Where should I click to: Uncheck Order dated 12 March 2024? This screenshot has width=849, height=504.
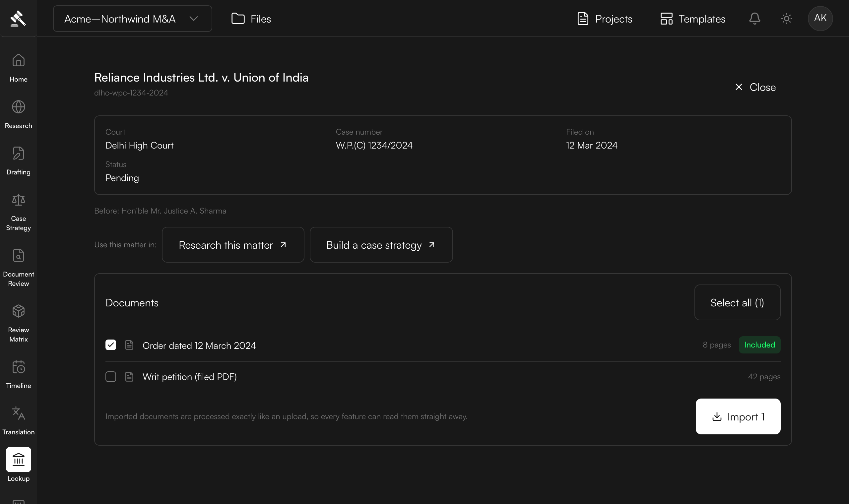pyautogui.click(x=111, y=345)
